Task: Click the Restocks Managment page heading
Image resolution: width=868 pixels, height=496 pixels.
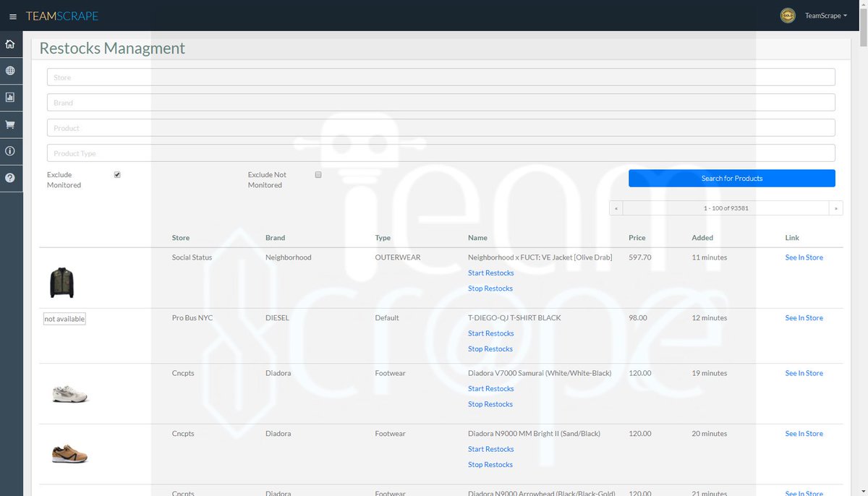Action: click(112, 48)
